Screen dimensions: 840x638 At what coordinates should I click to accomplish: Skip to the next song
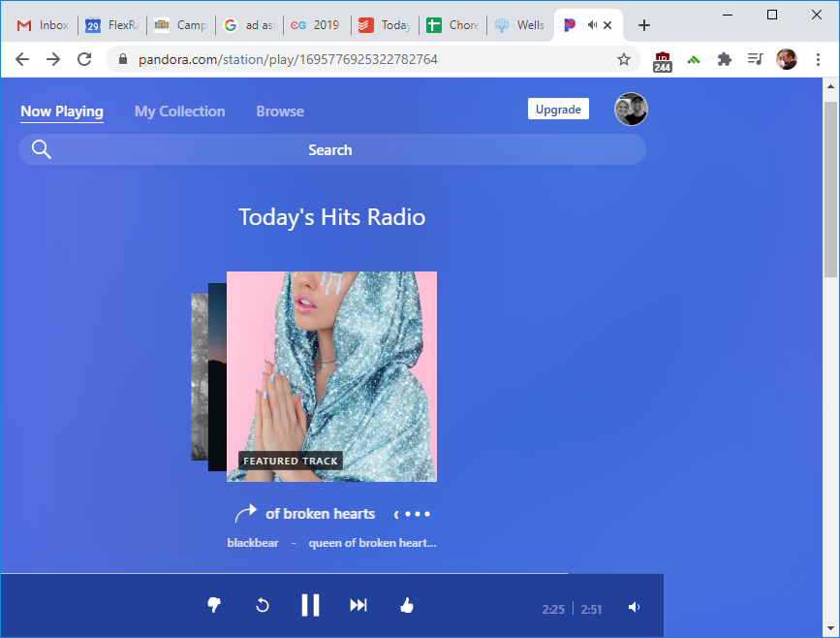point(358,606)
